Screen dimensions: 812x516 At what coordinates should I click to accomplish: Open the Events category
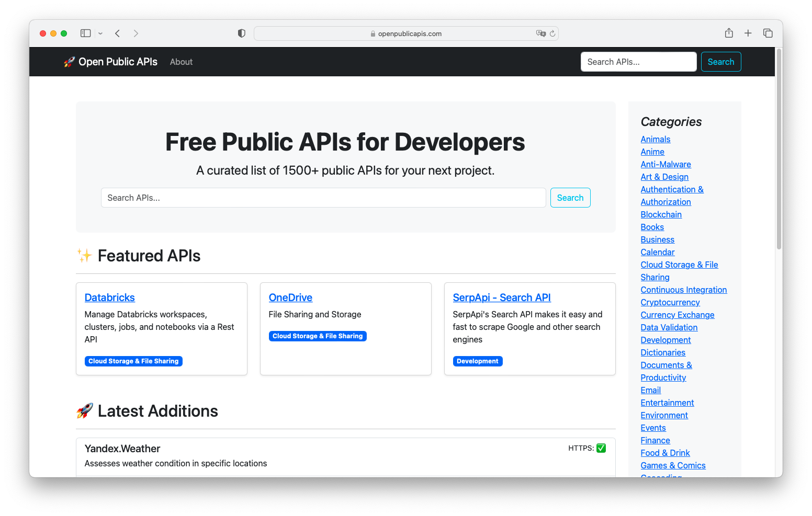click(x=653, y=428)
